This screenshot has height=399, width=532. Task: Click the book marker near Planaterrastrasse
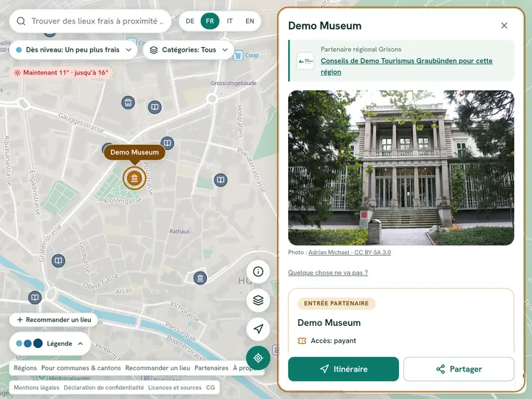pos(220,180)
